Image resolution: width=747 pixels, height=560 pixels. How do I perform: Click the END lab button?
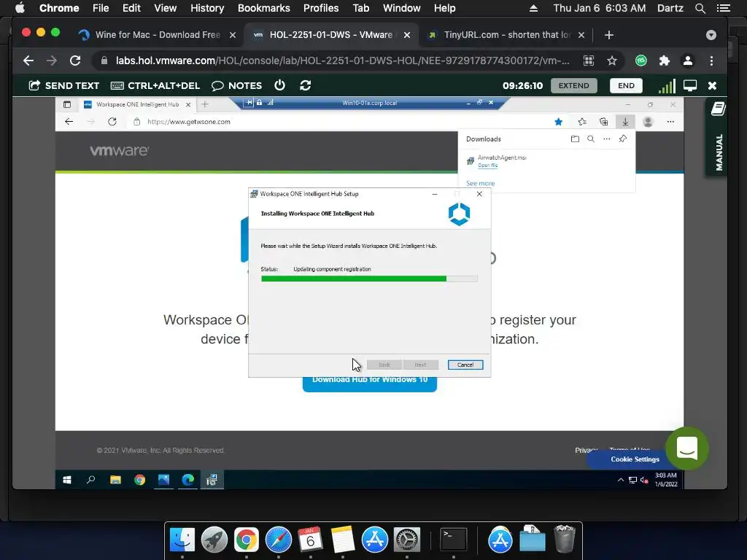(626, 86)
